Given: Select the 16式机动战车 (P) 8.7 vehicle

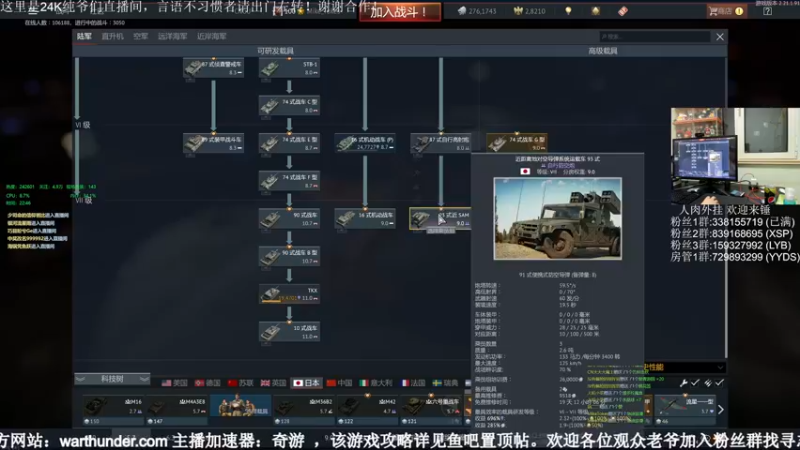Looking at the screenshot, I should click(365, 143).
